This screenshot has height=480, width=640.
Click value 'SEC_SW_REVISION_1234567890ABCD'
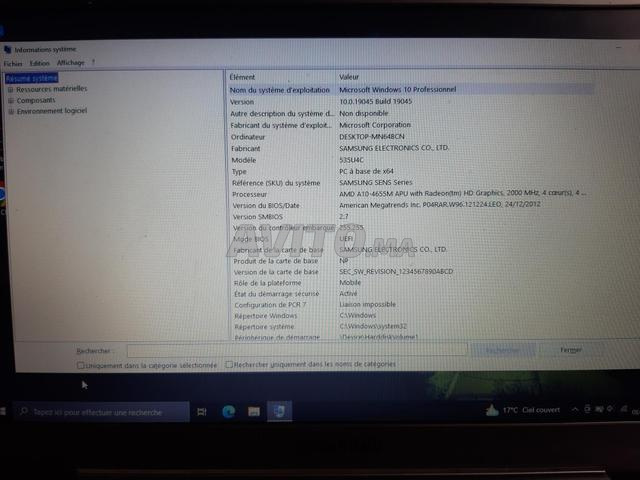coord(396,271)
